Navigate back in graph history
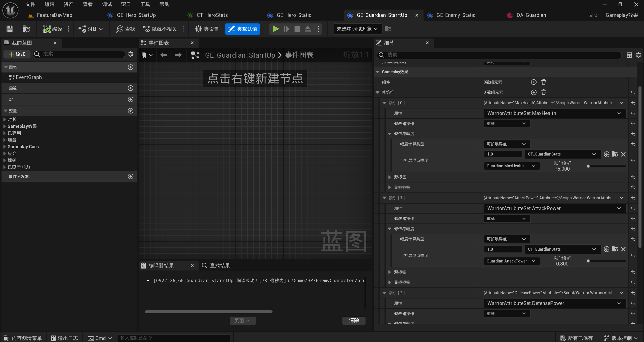The image size is (644, 342). point(164,55)
